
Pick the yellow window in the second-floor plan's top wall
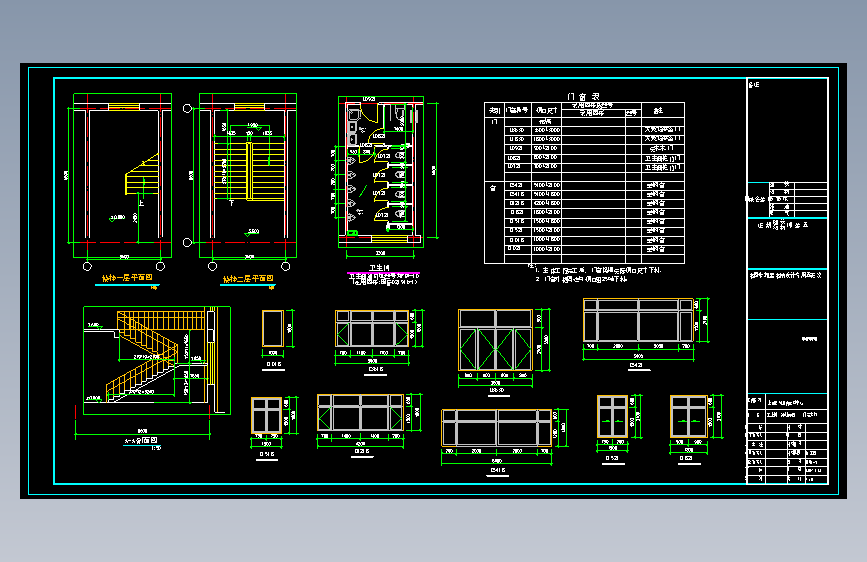coord(249,106)
